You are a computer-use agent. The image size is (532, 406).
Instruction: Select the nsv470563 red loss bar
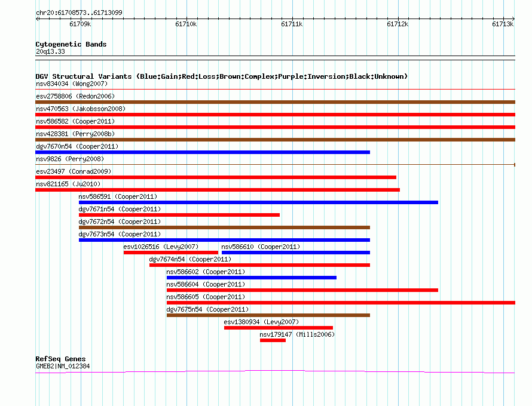click(x=275, y=115)
